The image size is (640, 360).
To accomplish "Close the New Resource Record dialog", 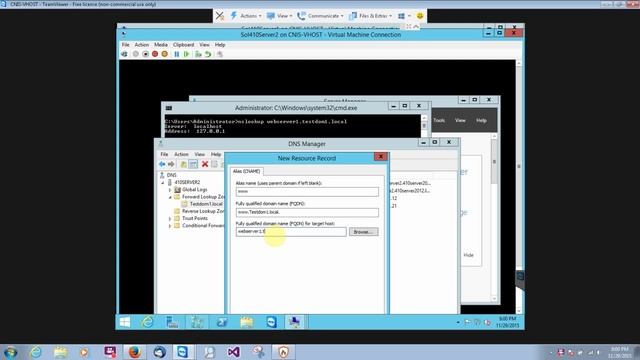I will [381, 157].
